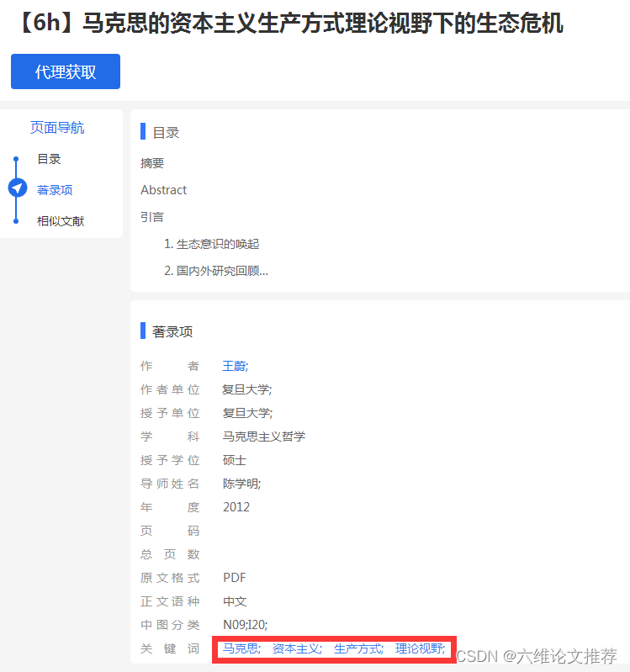Open the Abstract entry in contents

tap(163, 190)
